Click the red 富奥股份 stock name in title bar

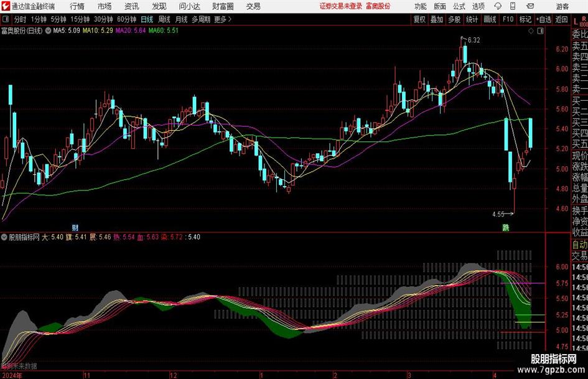pos(378,6)
